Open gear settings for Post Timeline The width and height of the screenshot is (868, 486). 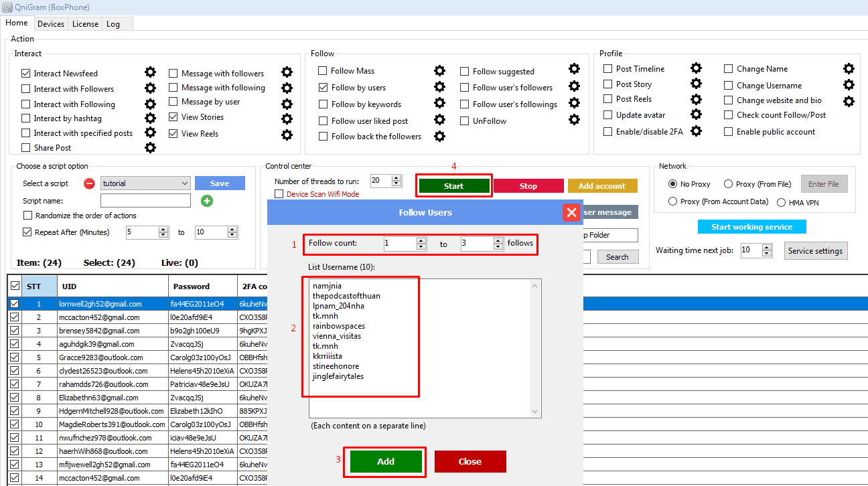696,68
